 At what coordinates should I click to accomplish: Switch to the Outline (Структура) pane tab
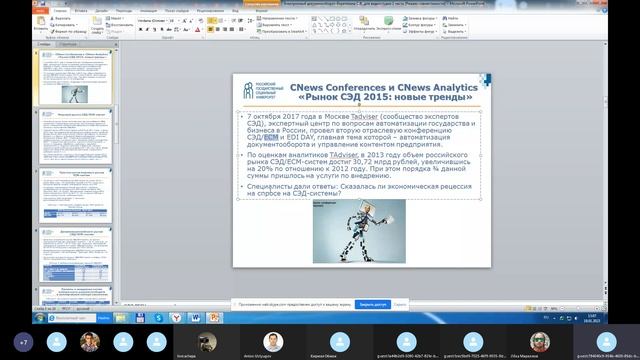click(68, 44)
